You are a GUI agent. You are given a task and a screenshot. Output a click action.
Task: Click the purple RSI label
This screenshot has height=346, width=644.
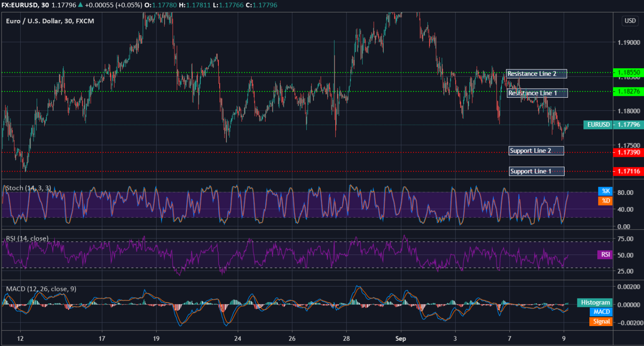(x=605, y=255)
